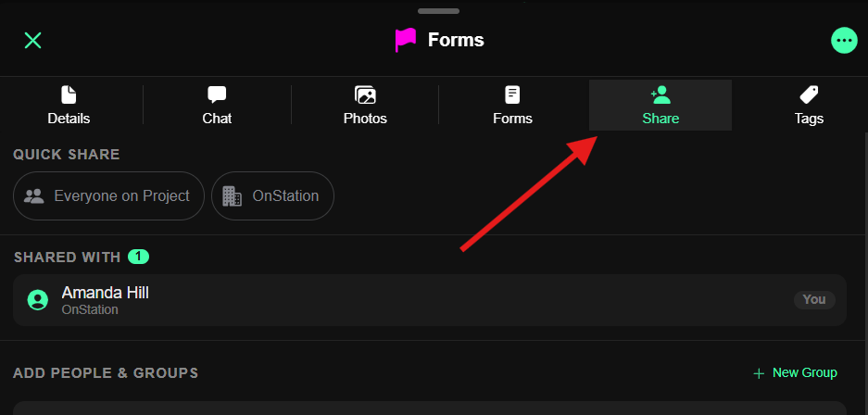
Task: Quick share with OnStation company
Action: click(x=272, y=196)
